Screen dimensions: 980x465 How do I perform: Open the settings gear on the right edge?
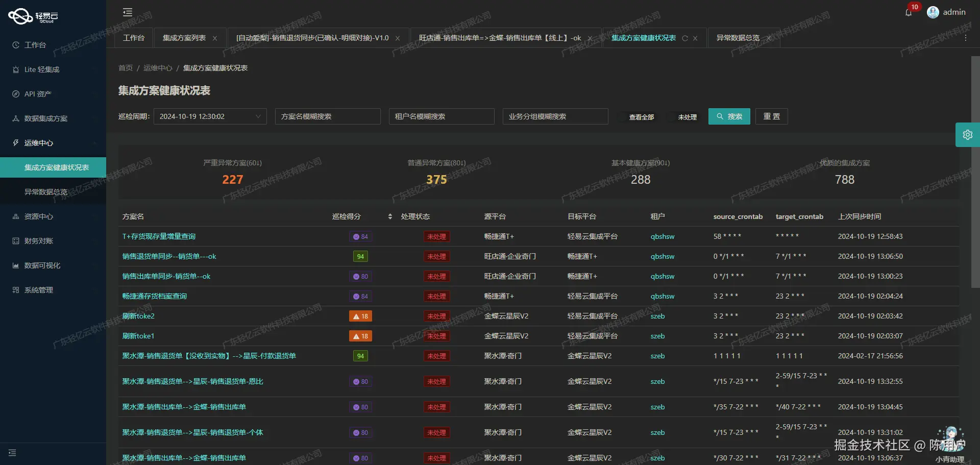tap(968, 134)
